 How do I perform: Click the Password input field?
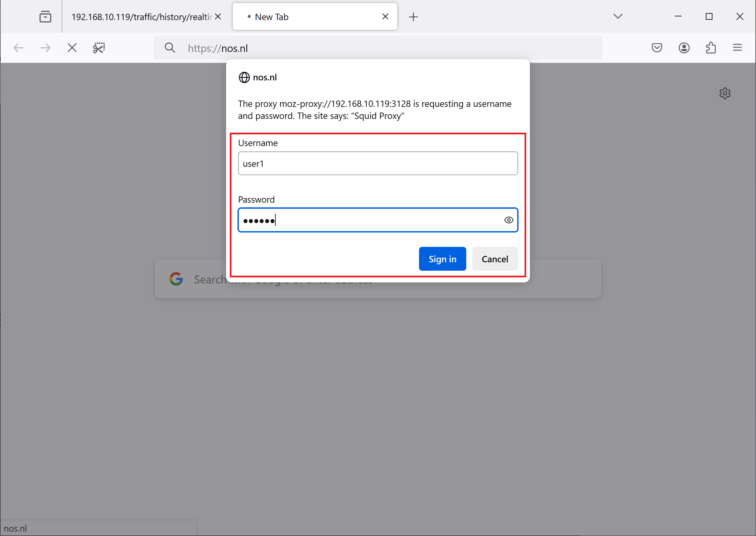coord(378,220)
